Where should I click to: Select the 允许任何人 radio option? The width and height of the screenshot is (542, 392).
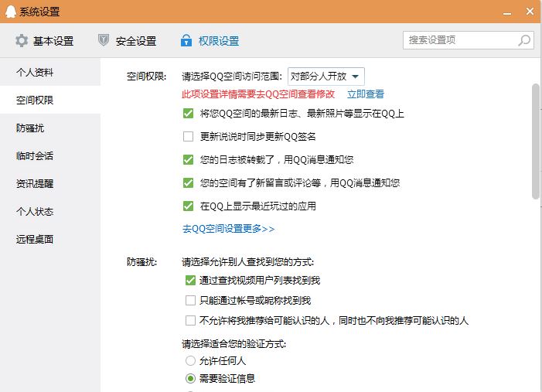tap(190, 361)
